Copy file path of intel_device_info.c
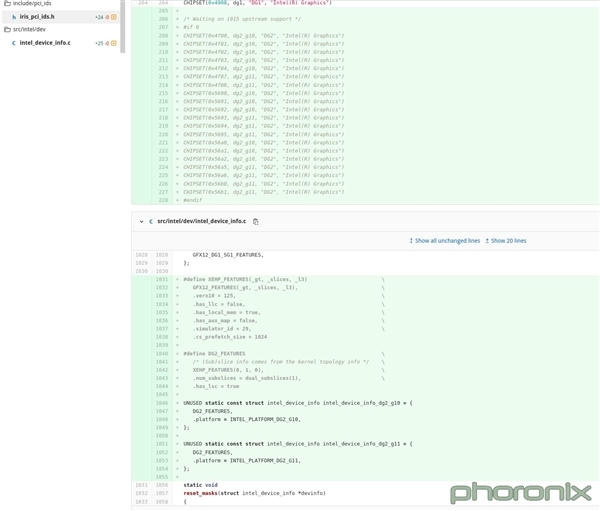The height and width of the screenshot is (511, 600). tap(256, 222)
